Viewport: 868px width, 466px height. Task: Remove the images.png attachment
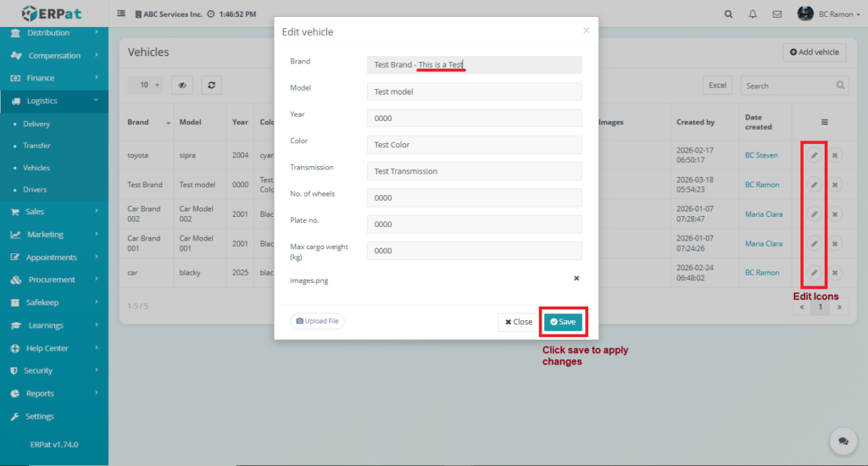(576, 279)
